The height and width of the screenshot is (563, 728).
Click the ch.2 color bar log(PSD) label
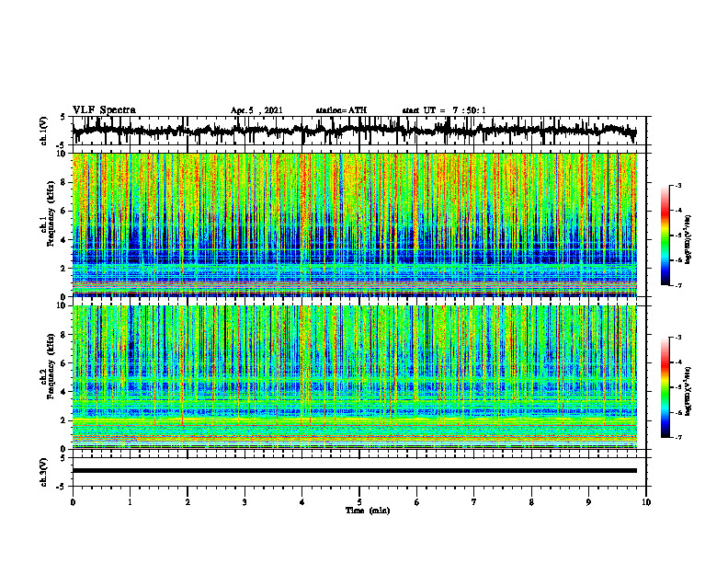(688, 390)
